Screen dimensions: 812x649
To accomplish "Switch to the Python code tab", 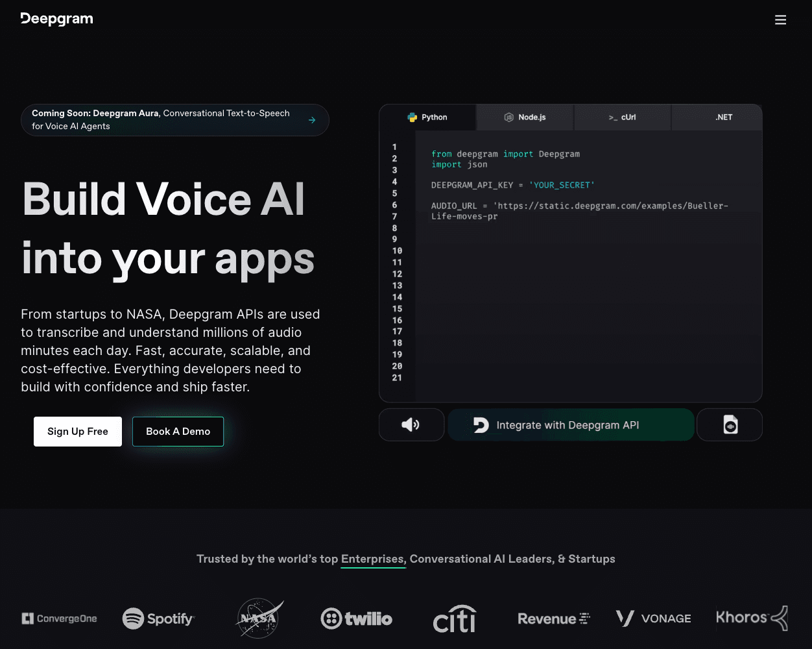I will tap(427, 117).
